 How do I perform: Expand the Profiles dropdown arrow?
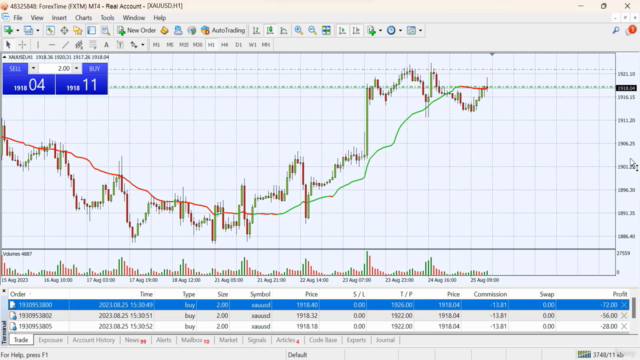pos(38,31)
